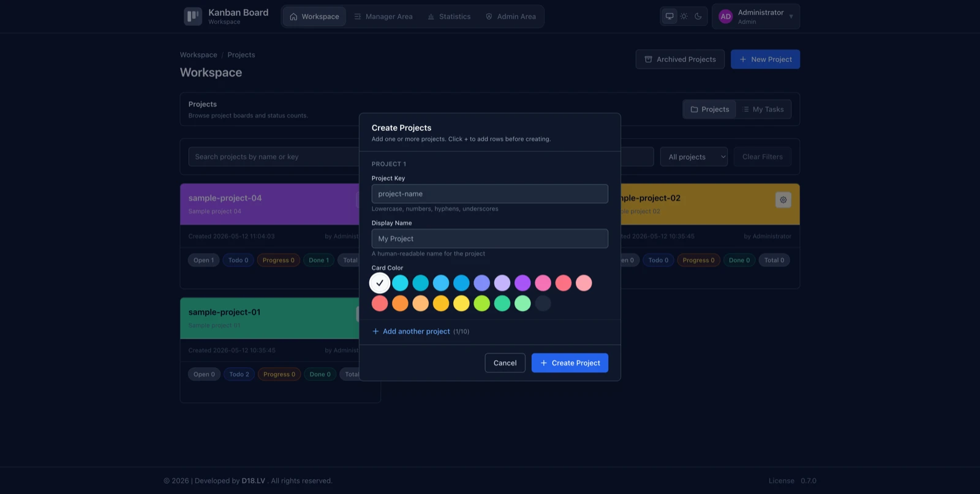Click the sample-project-04 card title
This screenshot has height=494, width=980.
225,198
